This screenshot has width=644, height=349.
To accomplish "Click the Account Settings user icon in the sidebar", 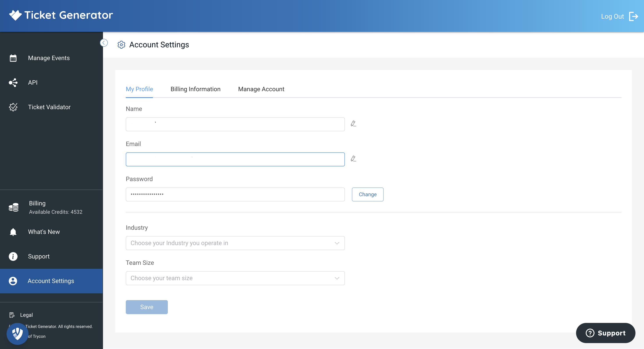I will (x=13, y=281).
